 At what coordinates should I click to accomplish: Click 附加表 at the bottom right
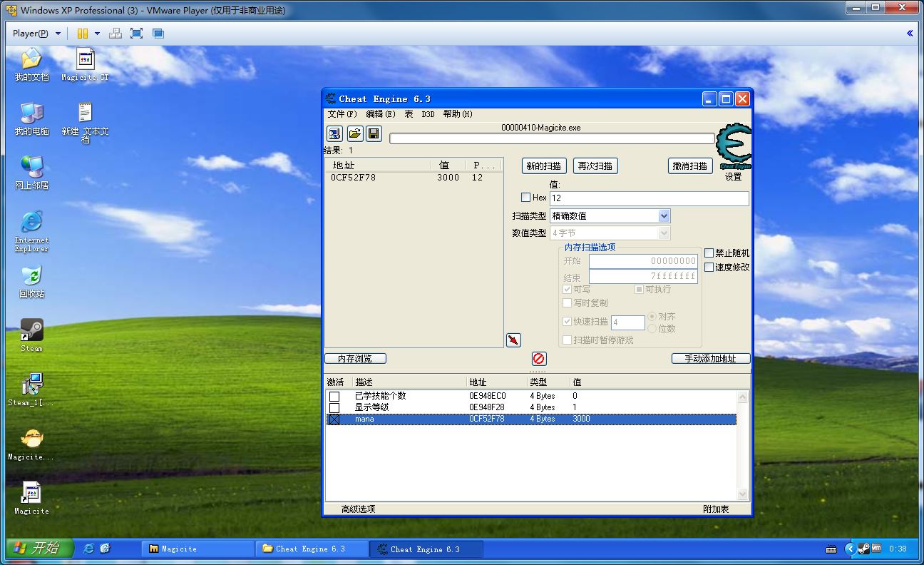(716, 509)
